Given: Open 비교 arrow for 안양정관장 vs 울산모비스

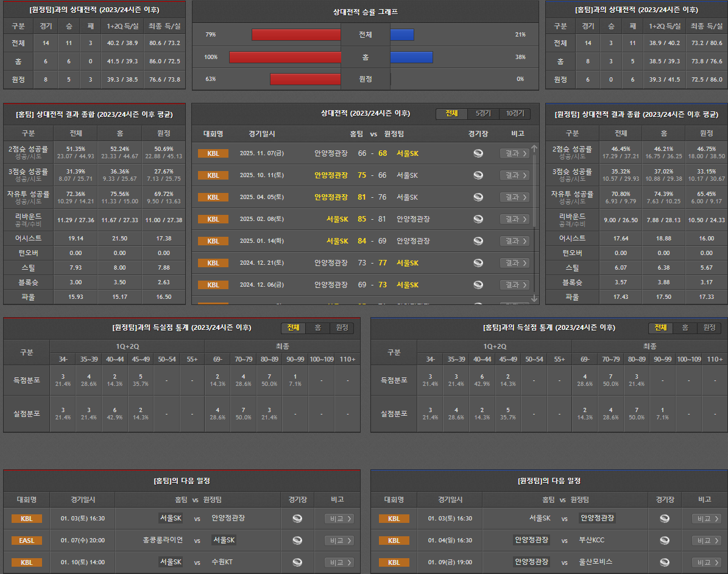Looking at the screenshot, I should point(717,562).
